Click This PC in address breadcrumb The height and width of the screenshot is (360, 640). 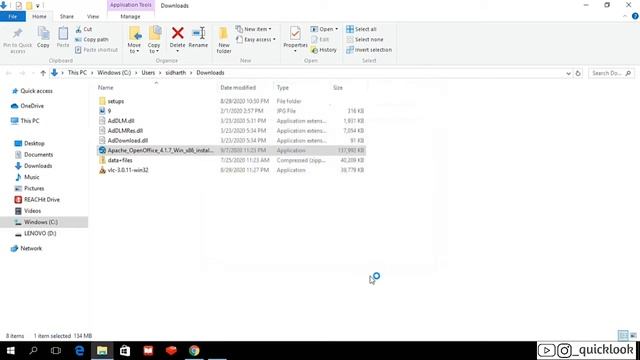pos(77,73)
